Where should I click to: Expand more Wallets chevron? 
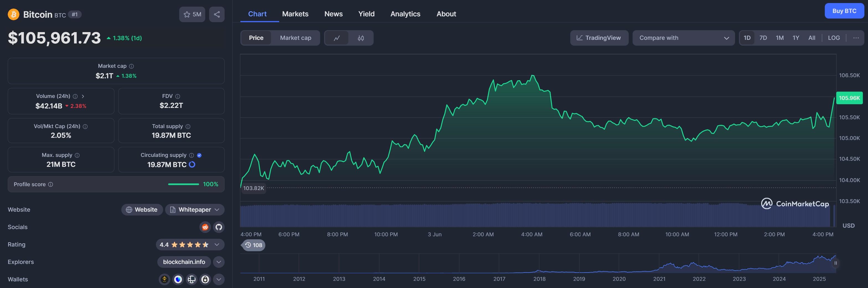tap(219, 279)
